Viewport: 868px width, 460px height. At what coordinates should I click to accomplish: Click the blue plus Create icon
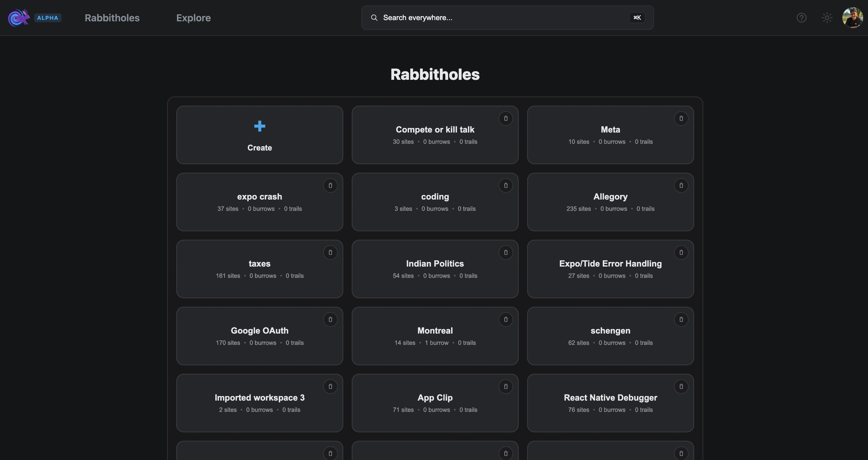pyautogui.click(x=259, y=126)
